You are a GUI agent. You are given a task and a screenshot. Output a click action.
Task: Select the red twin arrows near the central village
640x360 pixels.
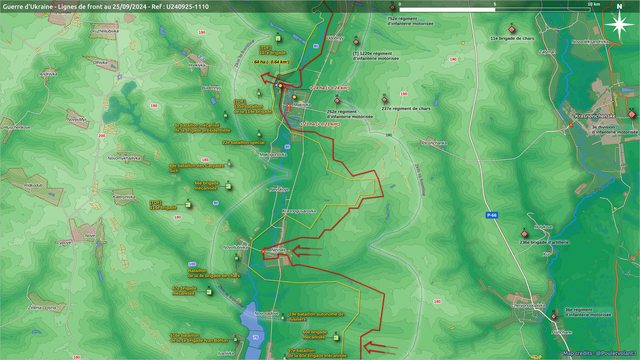pyautogui.click(x=307, y=251)
